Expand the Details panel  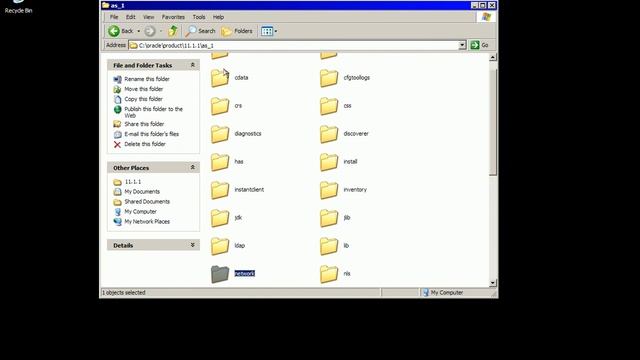(x=193, y=245)
